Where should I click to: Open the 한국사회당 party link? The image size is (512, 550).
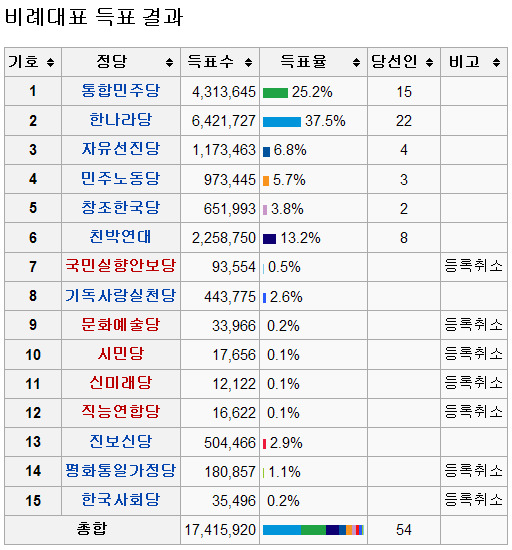coord(121,499)
